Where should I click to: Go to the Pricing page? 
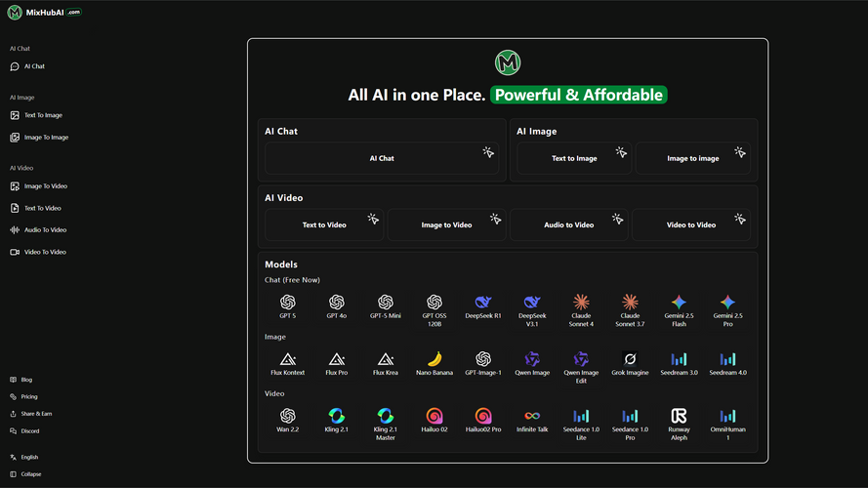(23, 396)
